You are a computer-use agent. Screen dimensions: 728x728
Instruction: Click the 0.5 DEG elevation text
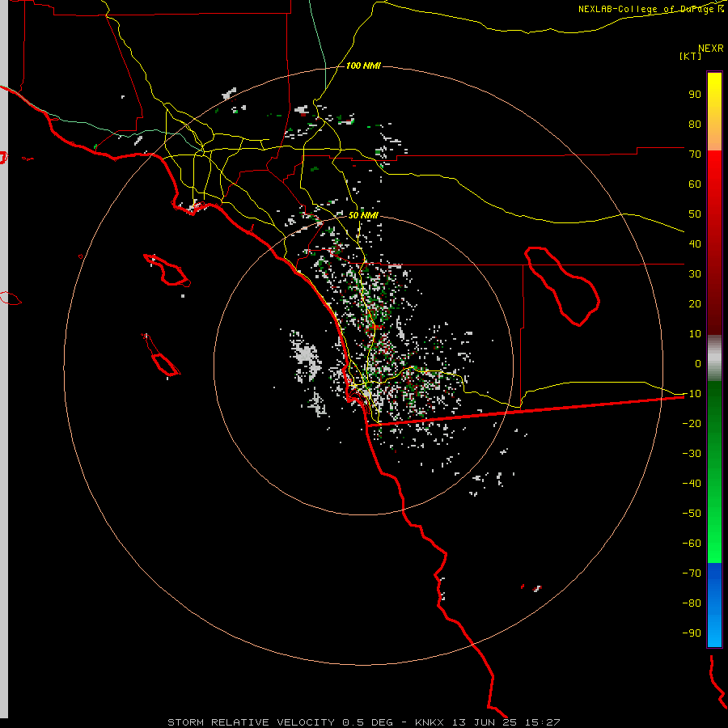click(x=367, y=722)
